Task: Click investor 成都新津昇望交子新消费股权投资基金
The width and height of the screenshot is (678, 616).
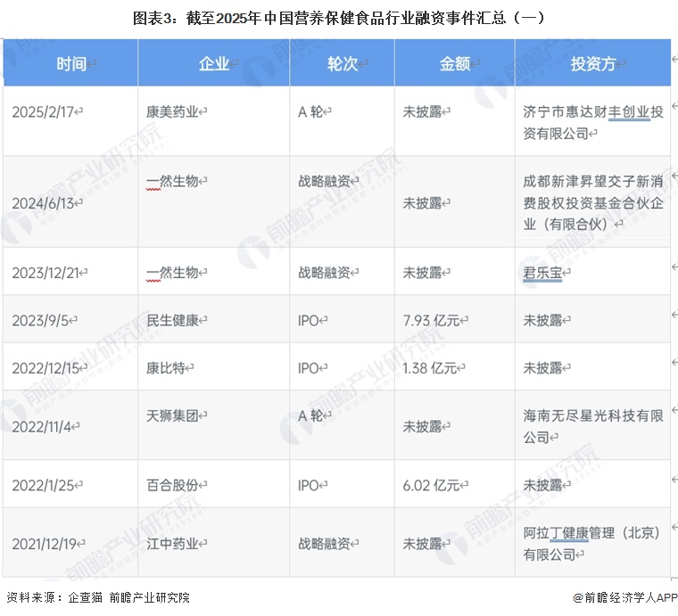Action: pos(593,203)
